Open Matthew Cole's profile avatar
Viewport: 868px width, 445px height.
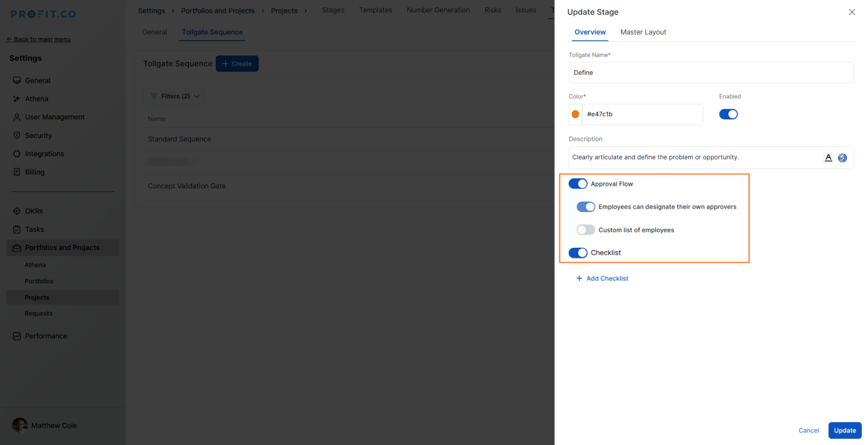20,425
